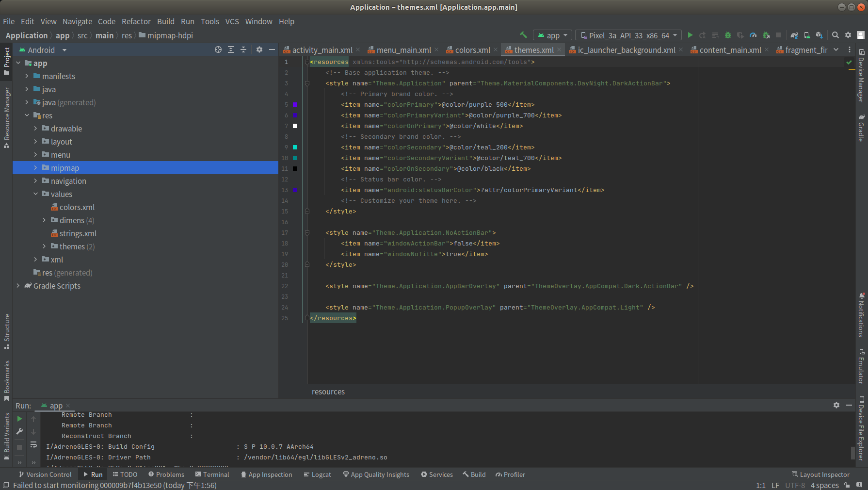Toggle the Bookmarks side tab
868x490 pixels.
pyautogui.click(x=7, y=381)
